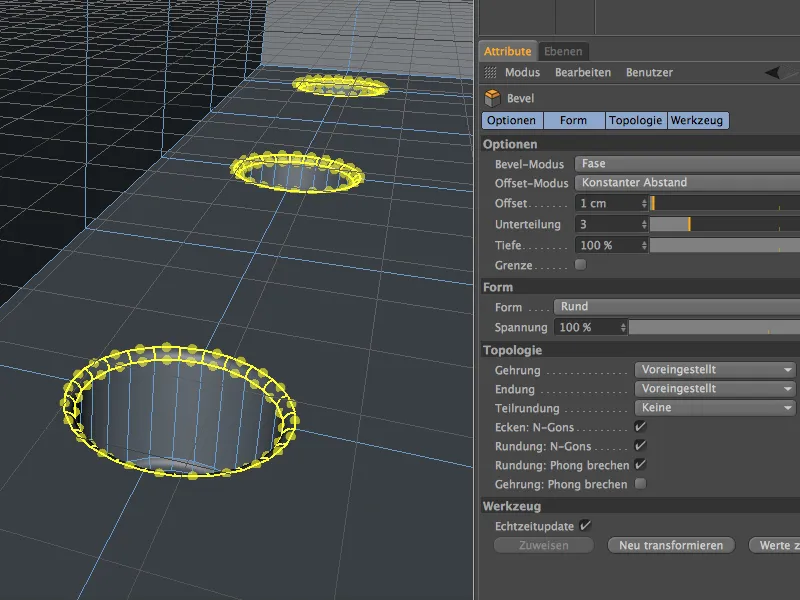Adjust the Spannung slider
The width and height of the screenshot is (800, 600).
[714, 328]
